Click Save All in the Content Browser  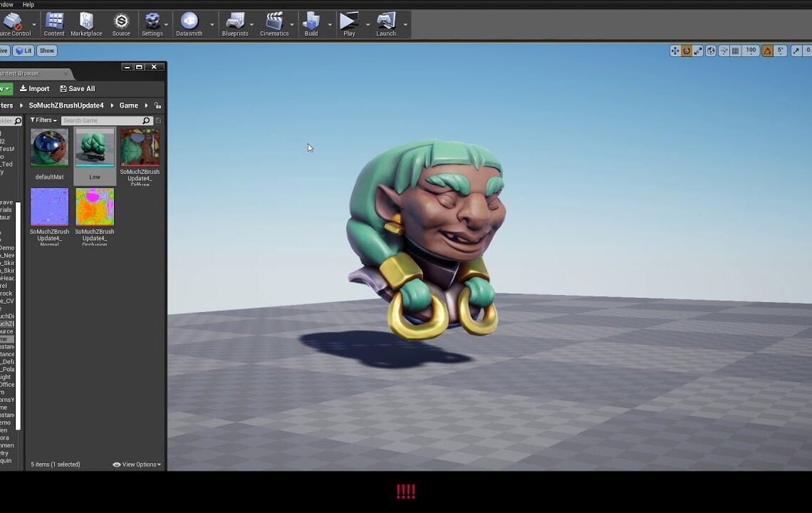click(x=77, y=88)
